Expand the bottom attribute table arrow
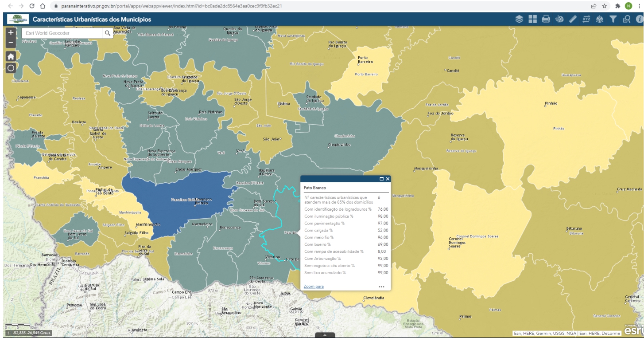The height and width of the screenshot is (338, 644). 325,335
